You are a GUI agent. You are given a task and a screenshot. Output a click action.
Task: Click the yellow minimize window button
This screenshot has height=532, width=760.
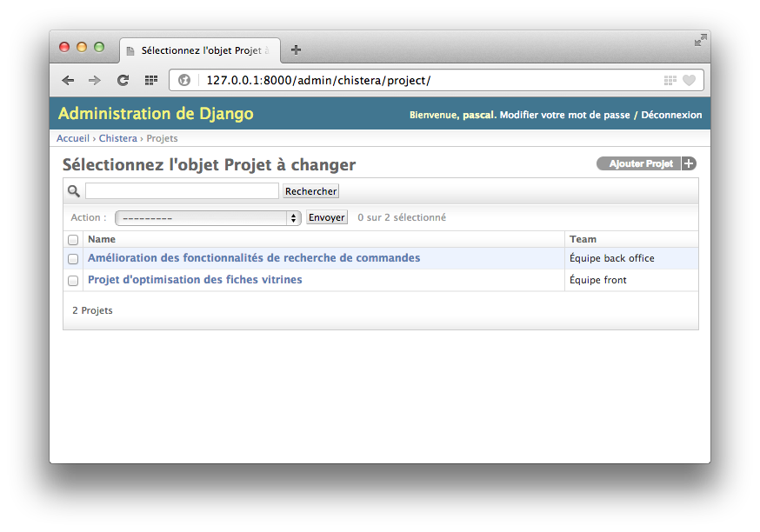tap(82, 47)
